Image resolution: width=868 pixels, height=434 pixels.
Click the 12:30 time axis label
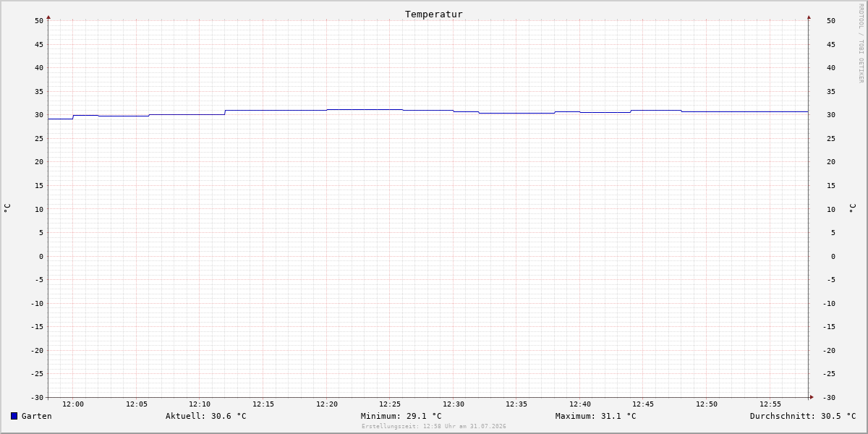(454, 404)
